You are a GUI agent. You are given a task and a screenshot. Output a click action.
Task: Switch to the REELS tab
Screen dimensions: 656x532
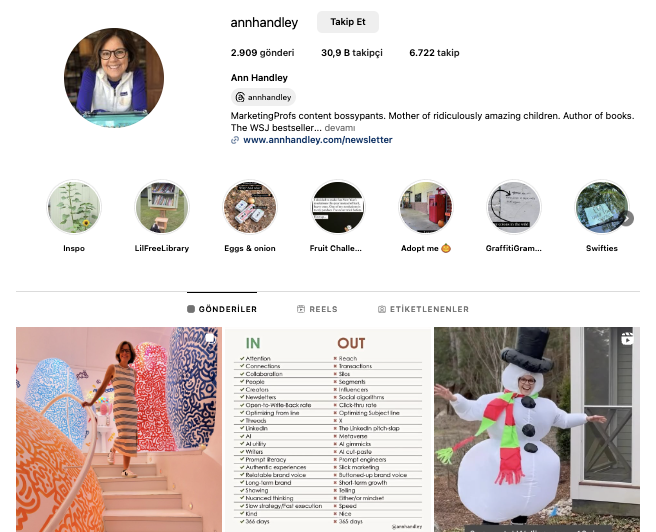pyautogui.click(x=317, y=309)
